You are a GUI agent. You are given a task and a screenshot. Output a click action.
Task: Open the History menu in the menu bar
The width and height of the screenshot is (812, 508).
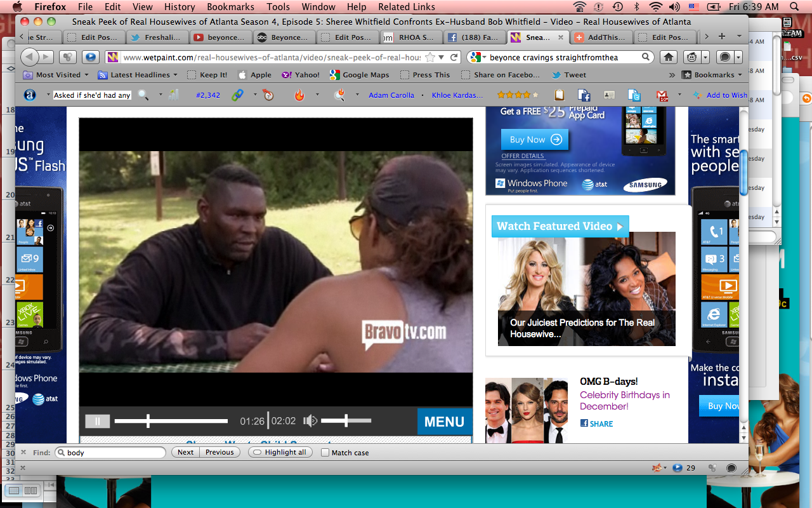pyautogui.click(x=180, y=7)
